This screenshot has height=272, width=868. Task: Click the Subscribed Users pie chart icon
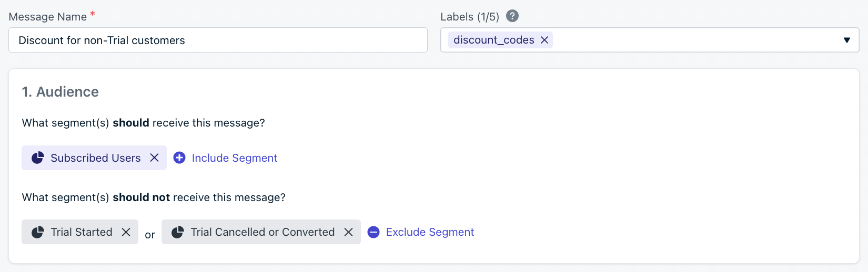click(37, 158)
